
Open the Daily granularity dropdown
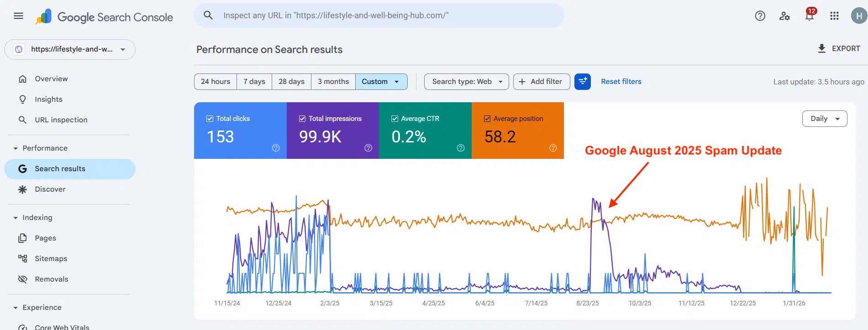pos(824,119)
